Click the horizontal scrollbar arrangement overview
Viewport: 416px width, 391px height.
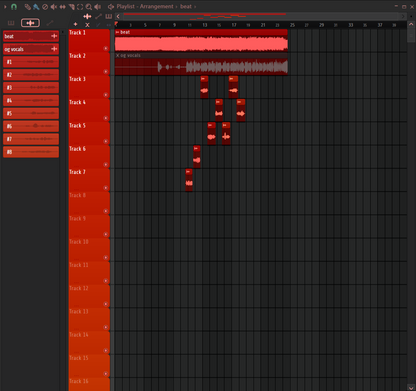pos(260,16)
